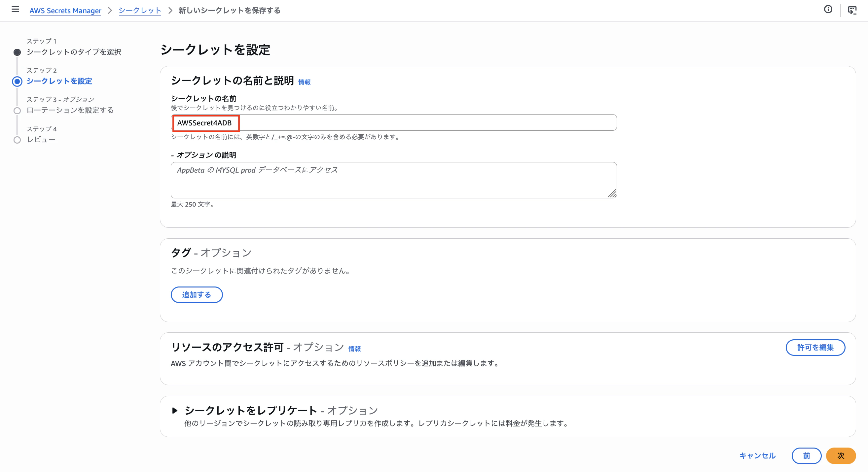Select the ステップ 1 progress indicator circle
This screenshot has width=868, height=472.
17,52
